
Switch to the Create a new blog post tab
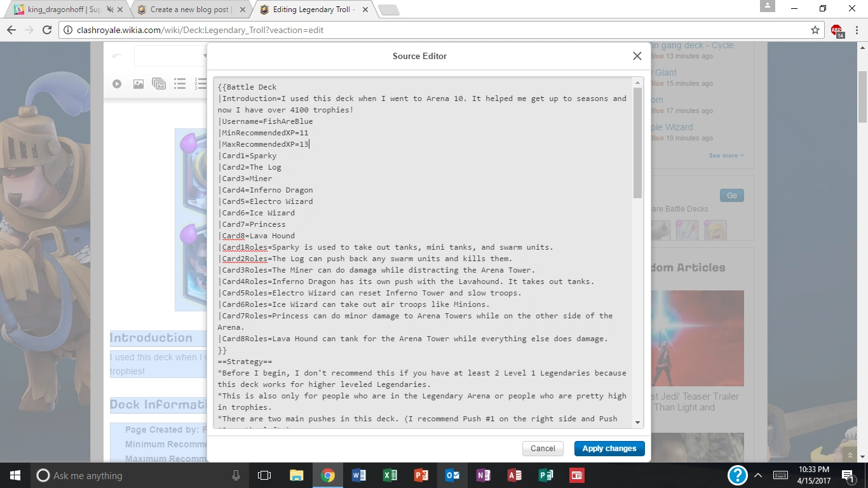(x=190, y=10)
